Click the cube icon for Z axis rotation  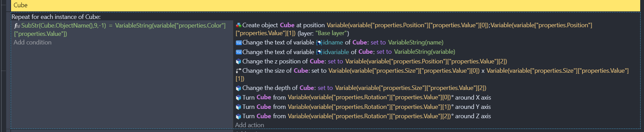(238, 116)
